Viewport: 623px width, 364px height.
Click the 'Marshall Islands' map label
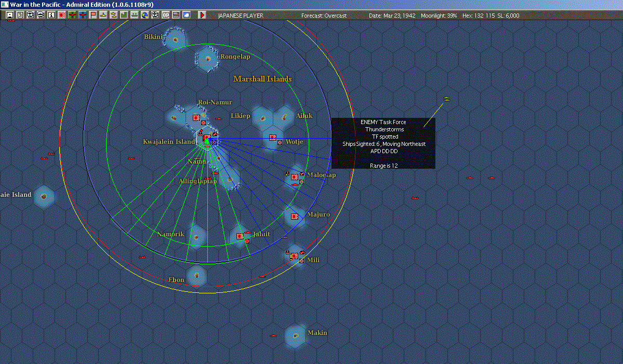[262, 79]
